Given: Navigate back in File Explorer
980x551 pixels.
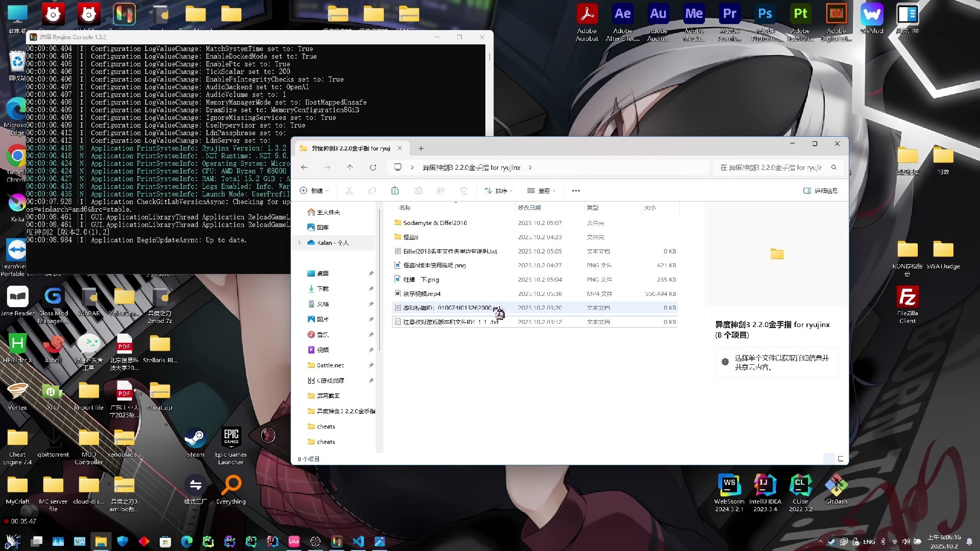Looking at the screenshot, I should pos(304,167).
